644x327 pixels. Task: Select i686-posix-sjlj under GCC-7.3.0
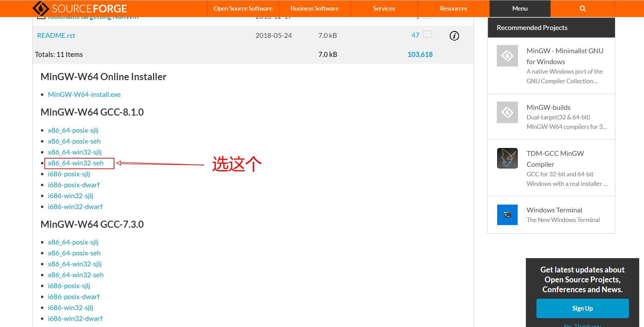coord(69,286)
